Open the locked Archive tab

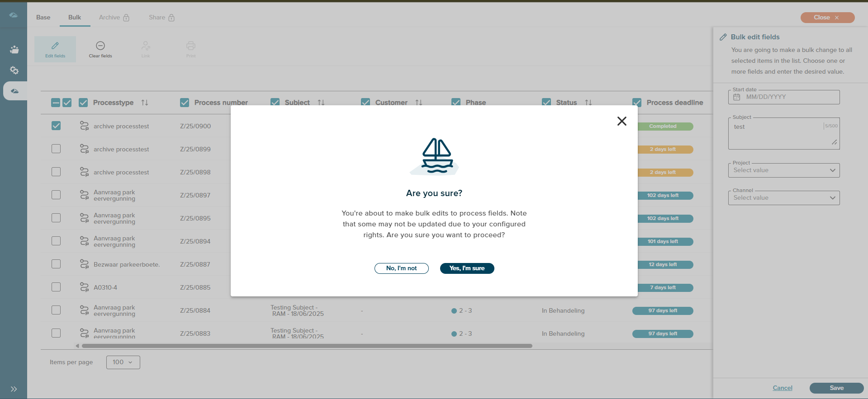point(114,18)
